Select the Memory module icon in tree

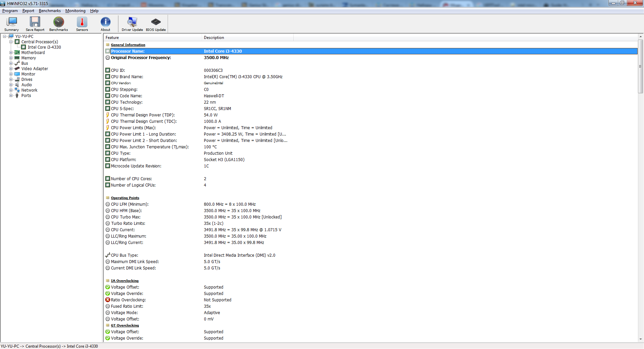click(x=17, y=58)
